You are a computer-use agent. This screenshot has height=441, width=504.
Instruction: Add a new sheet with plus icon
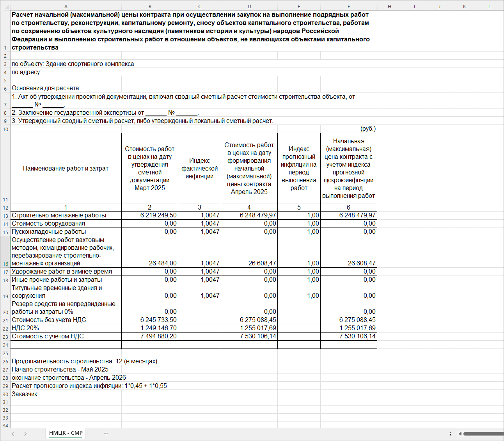[x=106, y=434]
